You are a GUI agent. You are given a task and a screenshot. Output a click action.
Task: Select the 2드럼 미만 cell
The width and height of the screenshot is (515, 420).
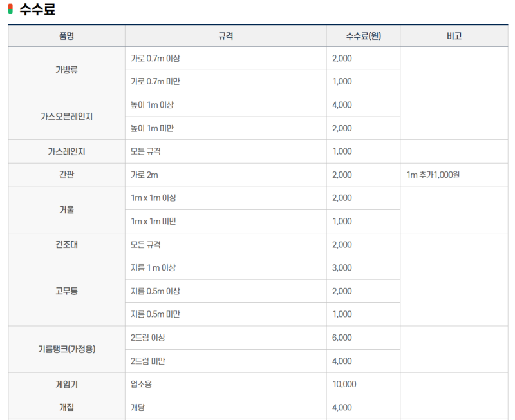(226, 361)
